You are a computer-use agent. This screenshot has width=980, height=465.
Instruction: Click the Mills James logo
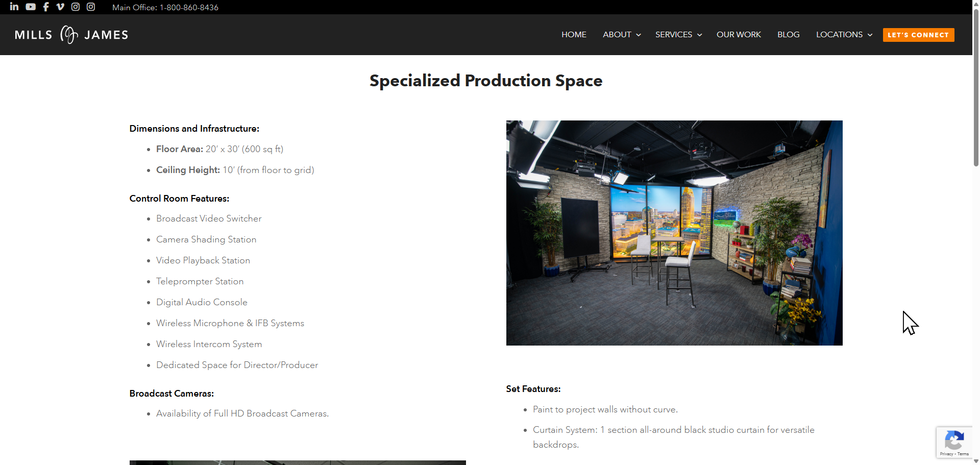(x=71, y=35)
